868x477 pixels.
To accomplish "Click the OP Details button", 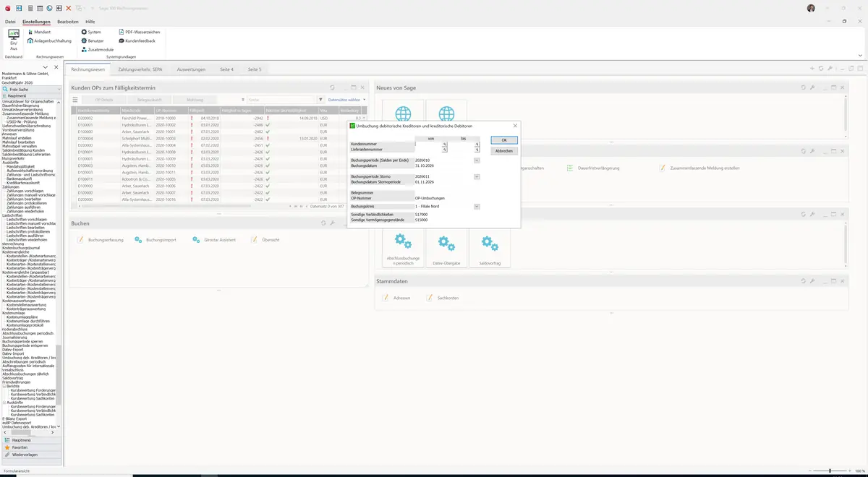I will pos(103,100).
